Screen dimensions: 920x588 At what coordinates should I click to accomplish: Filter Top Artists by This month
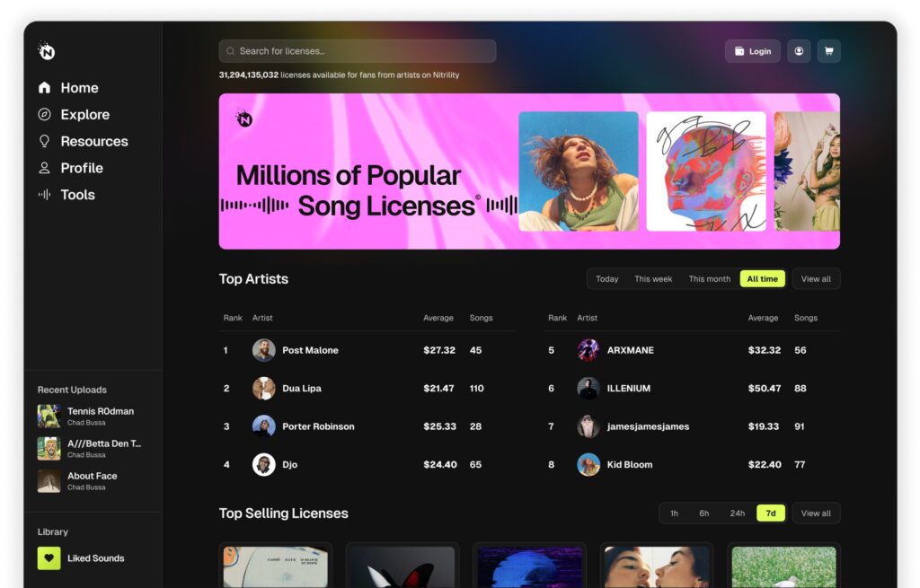point(710,279)
